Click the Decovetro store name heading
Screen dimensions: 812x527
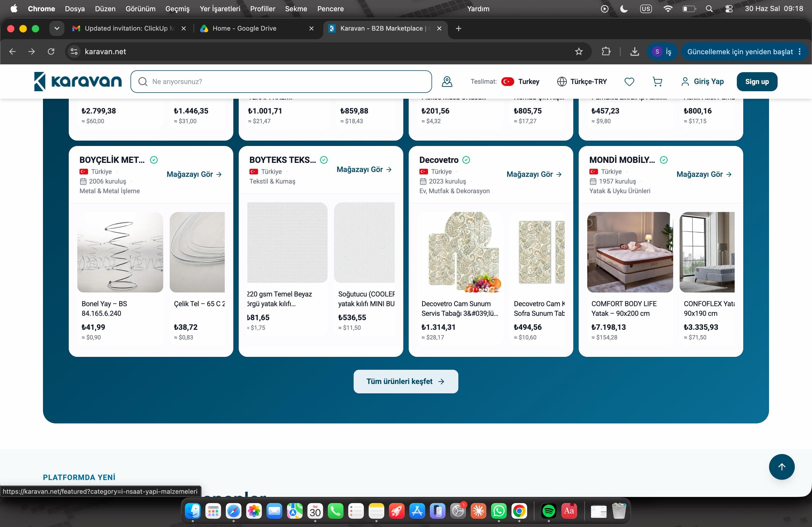point(439,160)
